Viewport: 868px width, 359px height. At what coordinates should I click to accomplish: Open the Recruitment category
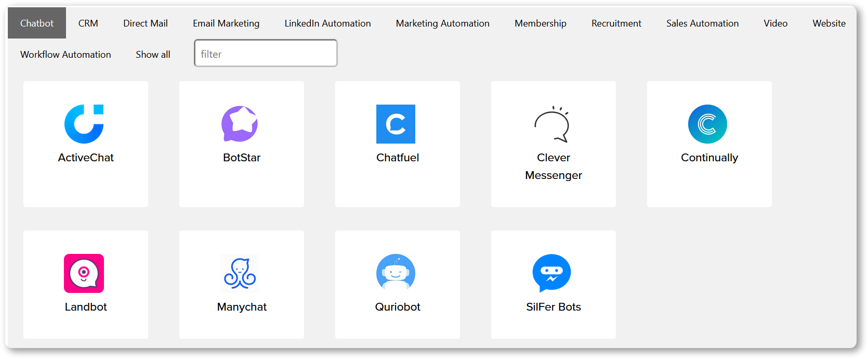click(x=616, y=23)
